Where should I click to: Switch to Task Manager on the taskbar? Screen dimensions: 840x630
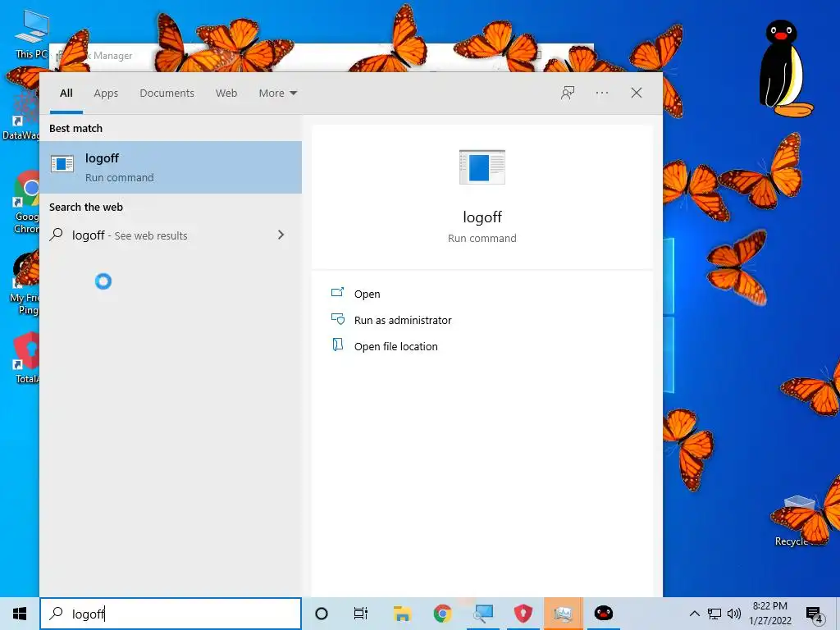[x=563, y=614]
